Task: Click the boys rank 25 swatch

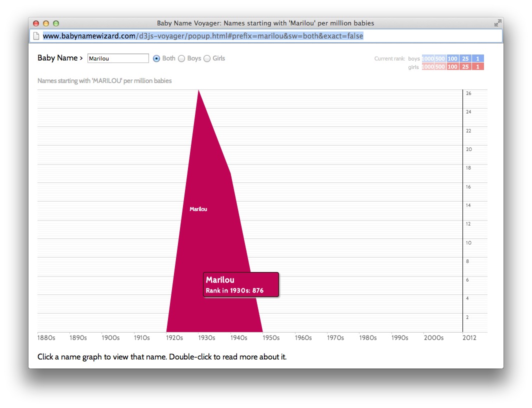Action: point(465,58)
